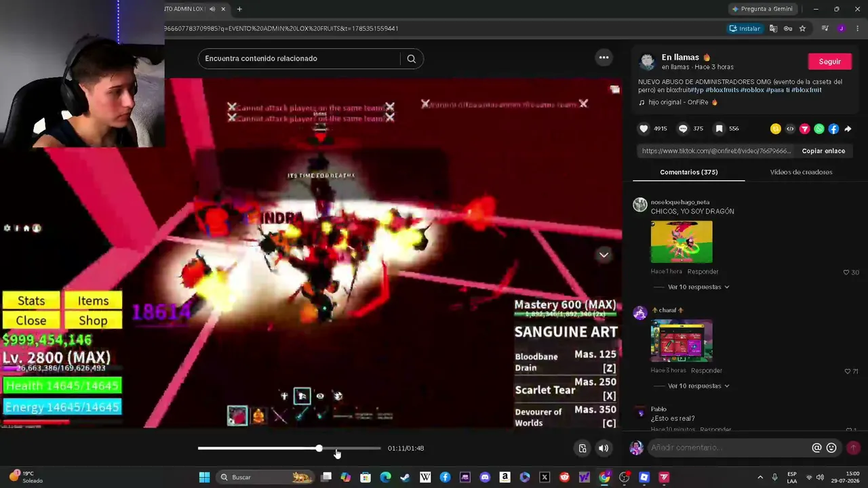The image size is (868, 488).
Task: Open Discord from the taskbar
Action: 485,477
